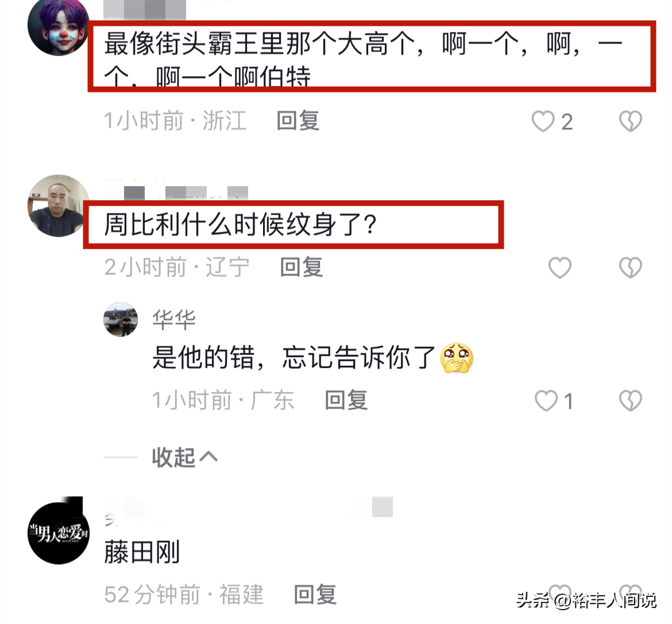
Task: Like the Liaoning comment about 周比利
Action: (560, 268)
